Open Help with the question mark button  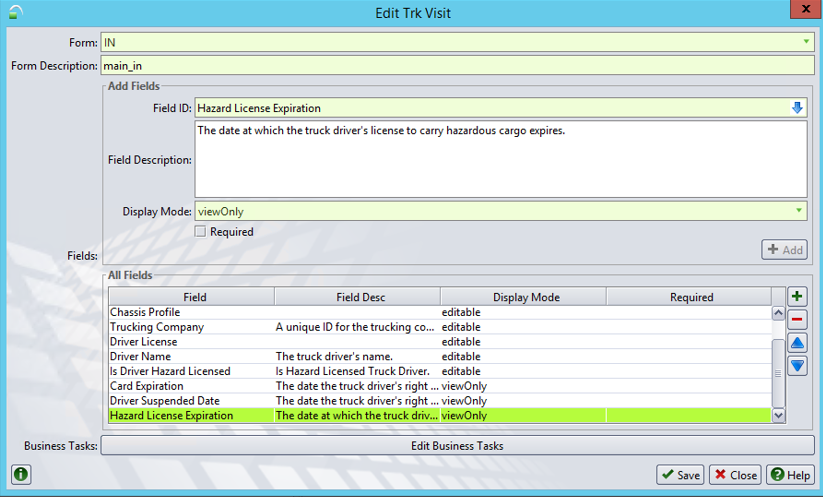click(790, 475)
